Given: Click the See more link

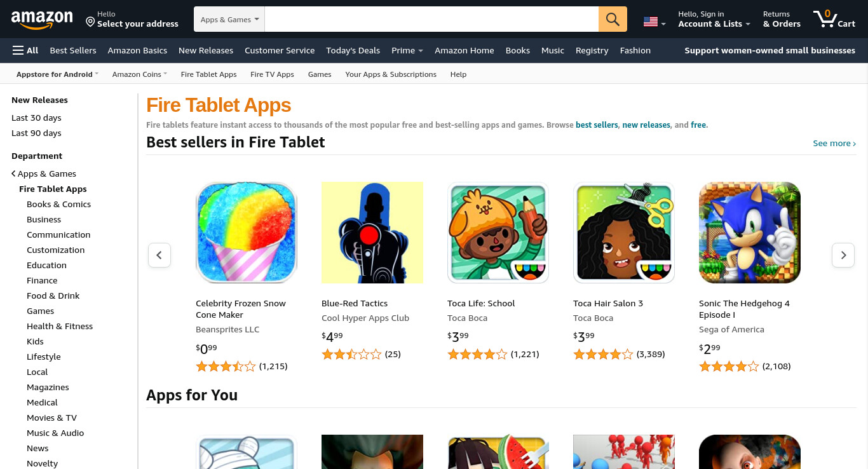Looking at the screenshot, I should click(x=834, y=143).
